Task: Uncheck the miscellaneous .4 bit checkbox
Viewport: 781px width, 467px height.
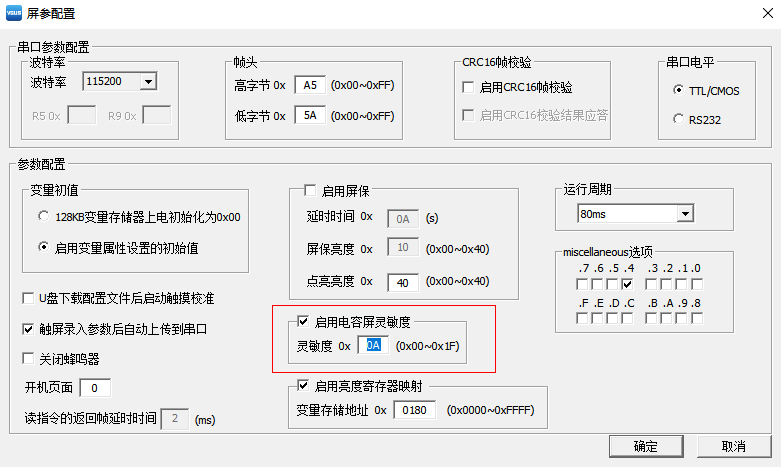Action: click(626, 285)
